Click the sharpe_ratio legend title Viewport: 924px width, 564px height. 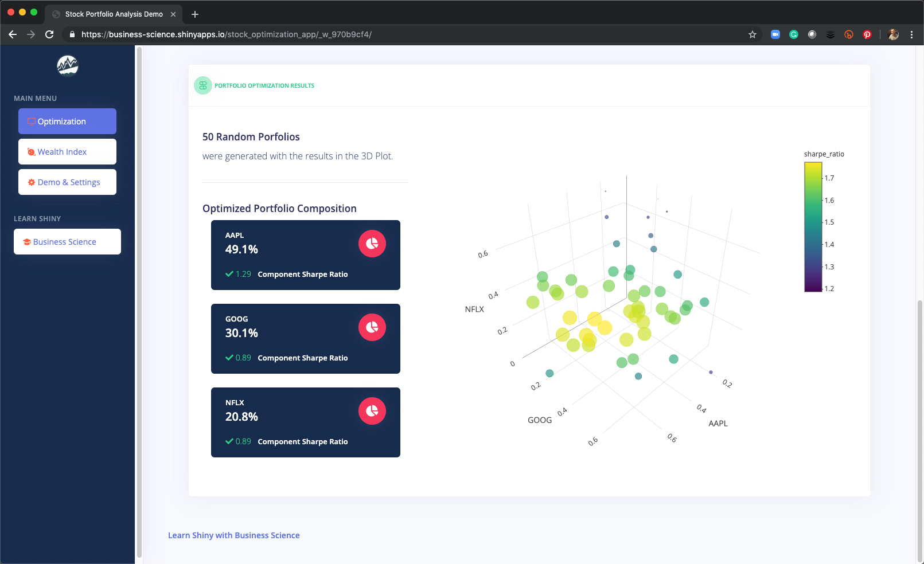(x=824, y=154)
